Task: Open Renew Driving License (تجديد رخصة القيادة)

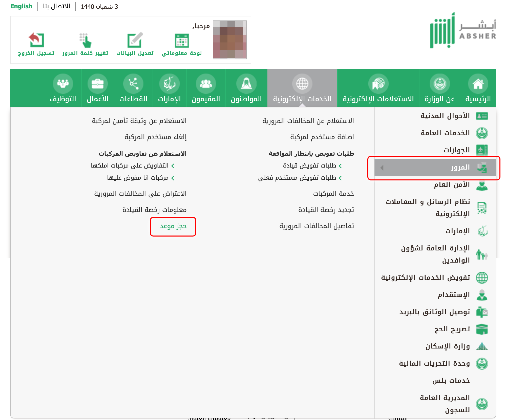Action: pos(326,210)
